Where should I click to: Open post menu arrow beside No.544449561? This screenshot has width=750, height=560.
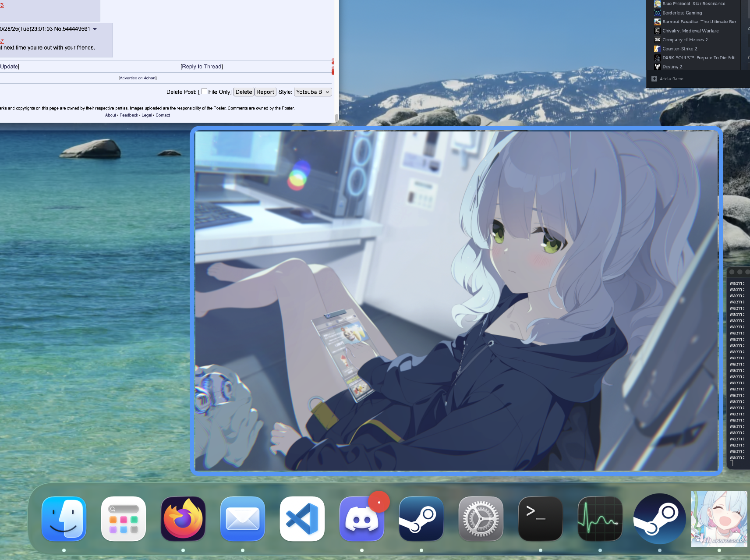pyautogui.click(x=95, y=29)
